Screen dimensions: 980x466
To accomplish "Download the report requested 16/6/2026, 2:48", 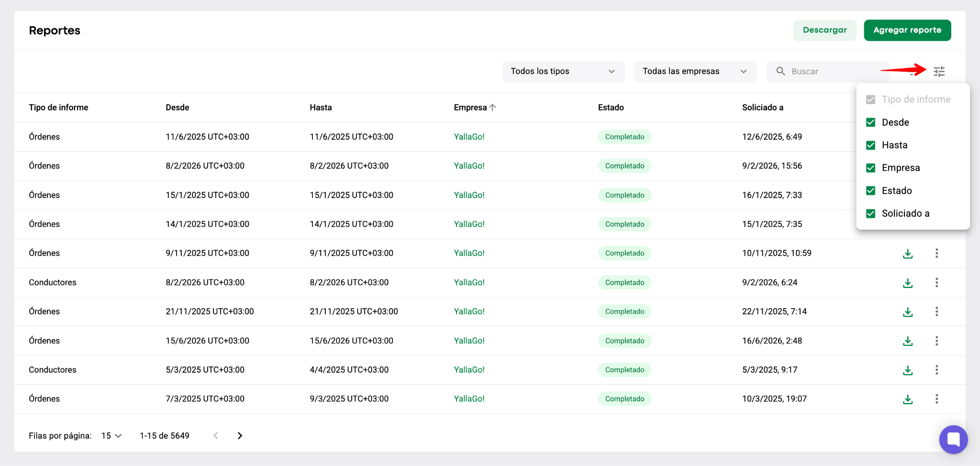I will pos(908,341).
